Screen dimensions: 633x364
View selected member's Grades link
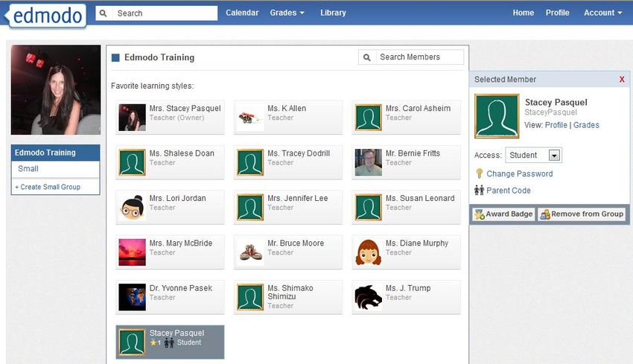586,125
